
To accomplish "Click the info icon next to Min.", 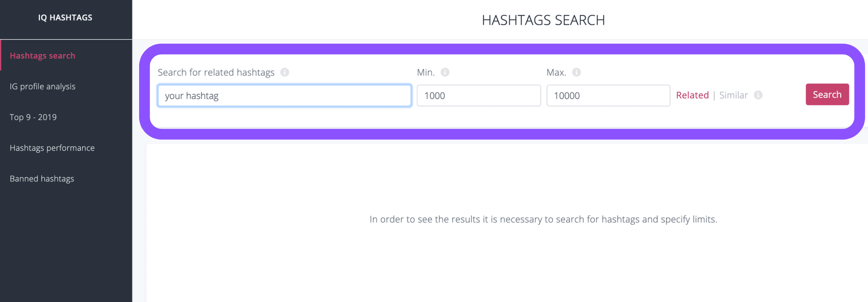I will (x=445, y=72).
